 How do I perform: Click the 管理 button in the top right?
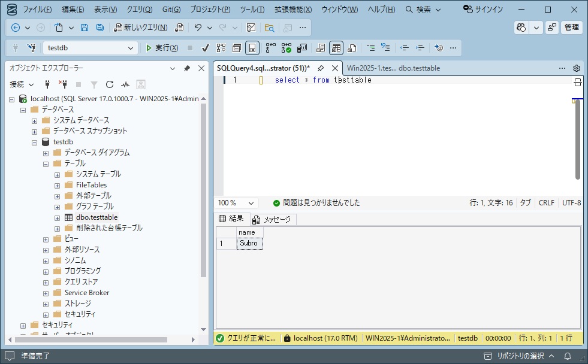click(570, 28)
